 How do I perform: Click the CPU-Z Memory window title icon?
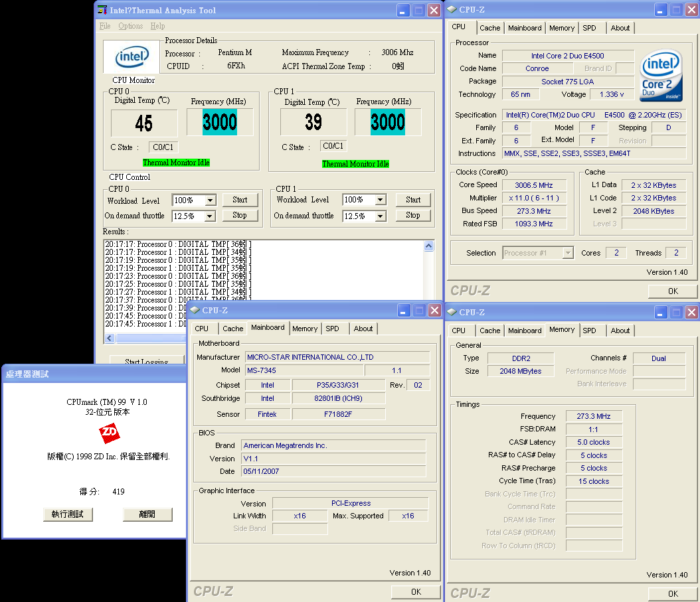click(452, 312)
